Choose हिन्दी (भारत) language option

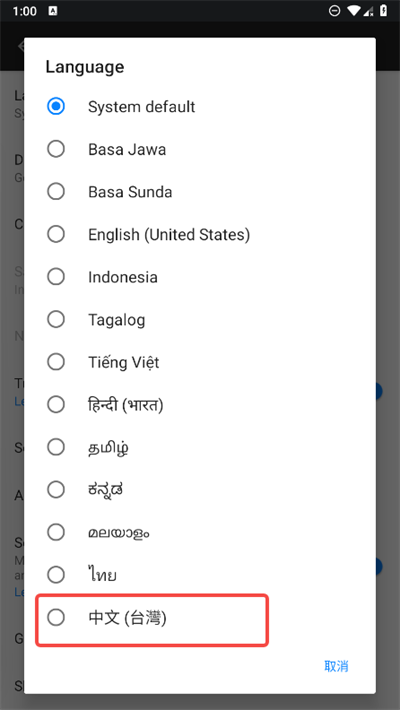click(200, 405)
